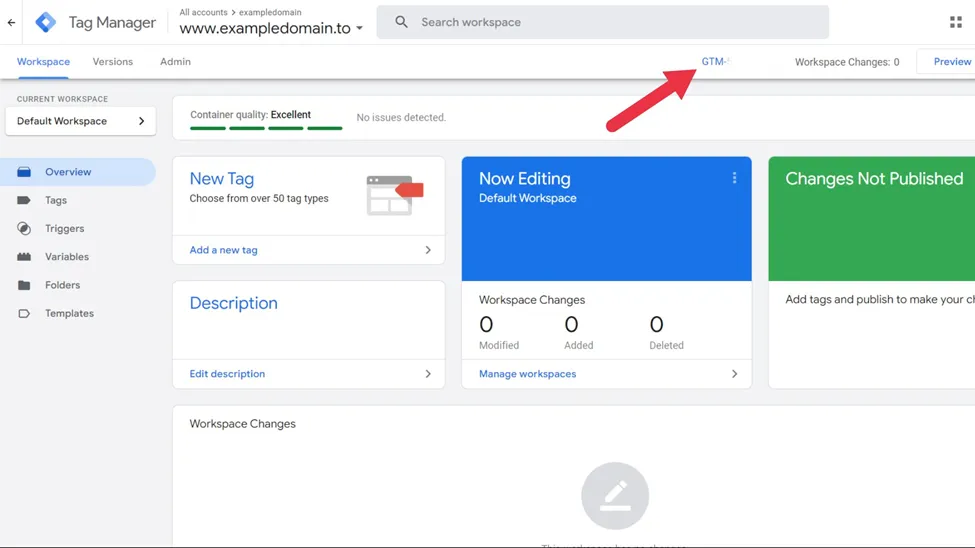Viewport: 975px width, 548px height.
Task: Click the Container quality progress bar
Action: [266, 128]
